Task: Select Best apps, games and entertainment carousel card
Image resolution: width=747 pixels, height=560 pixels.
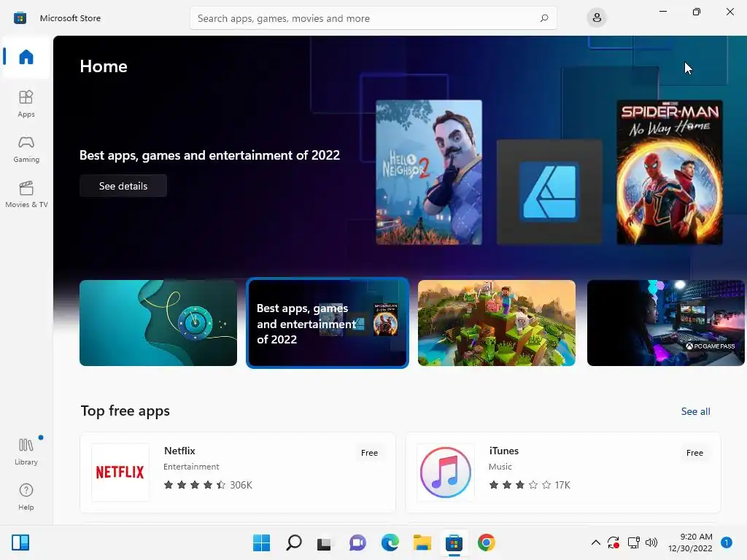Action: [x=328, y=323]
